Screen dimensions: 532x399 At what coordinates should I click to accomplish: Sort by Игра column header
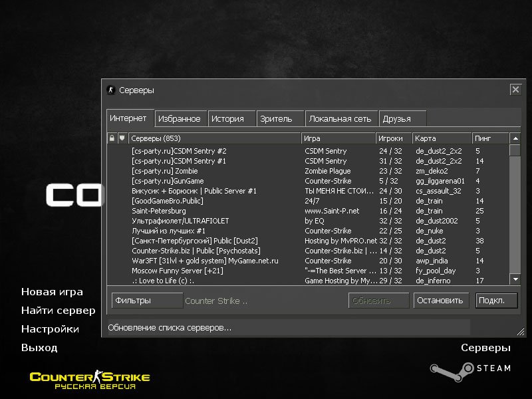pos(338,138)
